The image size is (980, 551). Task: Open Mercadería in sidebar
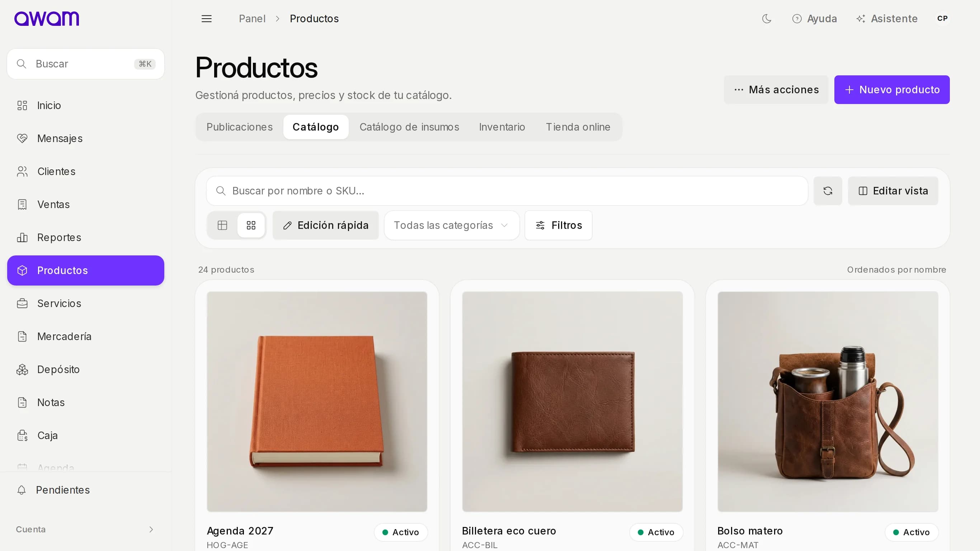point(86,336)
